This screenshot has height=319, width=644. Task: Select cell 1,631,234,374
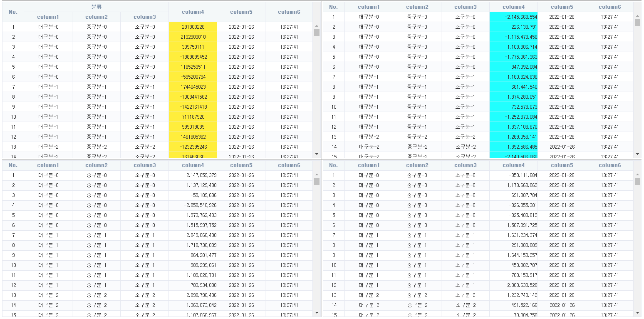pyautogui.click(x=514, y=235)
